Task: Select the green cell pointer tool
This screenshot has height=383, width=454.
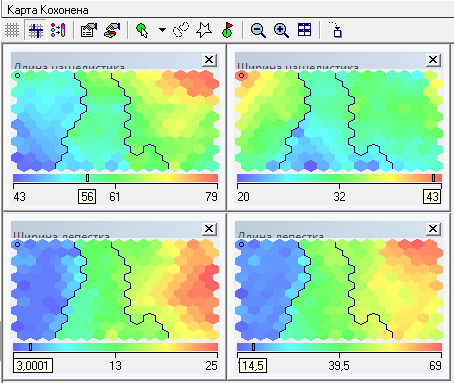Action: pyautogui.click(x=142, y=30)
